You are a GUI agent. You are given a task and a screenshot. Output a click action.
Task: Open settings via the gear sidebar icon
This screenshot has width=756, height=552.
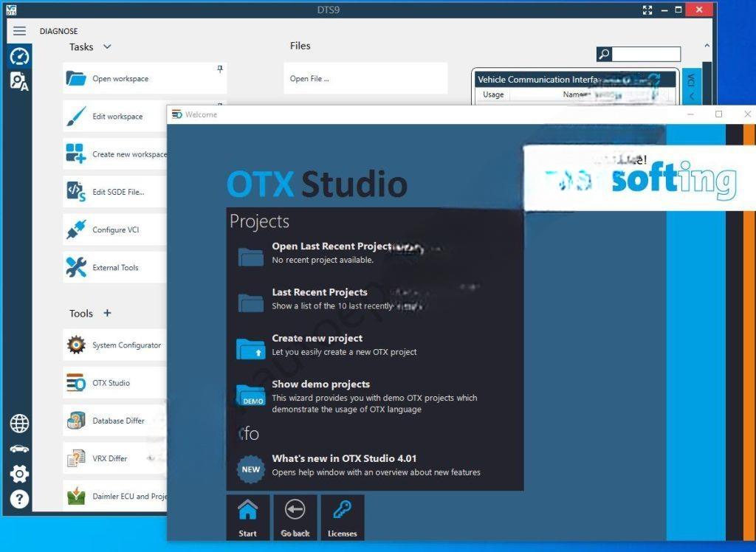(x=19, y=474)
